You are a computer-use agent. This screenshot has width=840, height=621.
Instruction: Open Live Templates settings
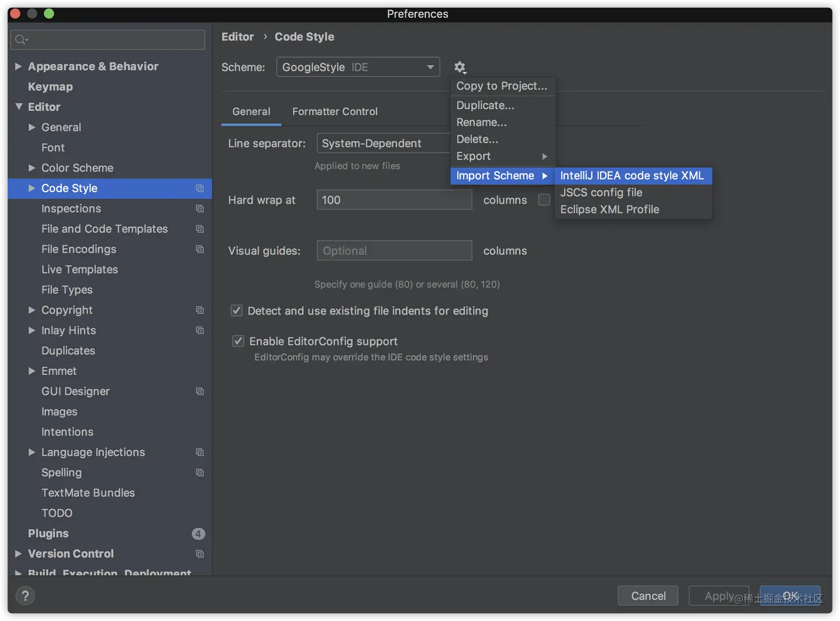coord(80,270)
